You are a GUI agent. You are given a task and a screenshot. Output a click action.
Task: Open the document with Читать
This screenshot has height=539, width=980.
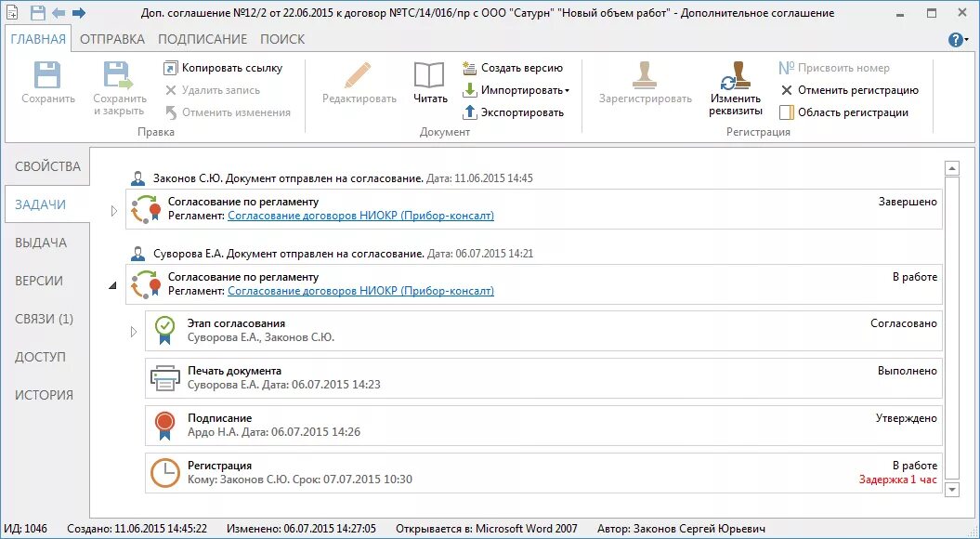430,83
